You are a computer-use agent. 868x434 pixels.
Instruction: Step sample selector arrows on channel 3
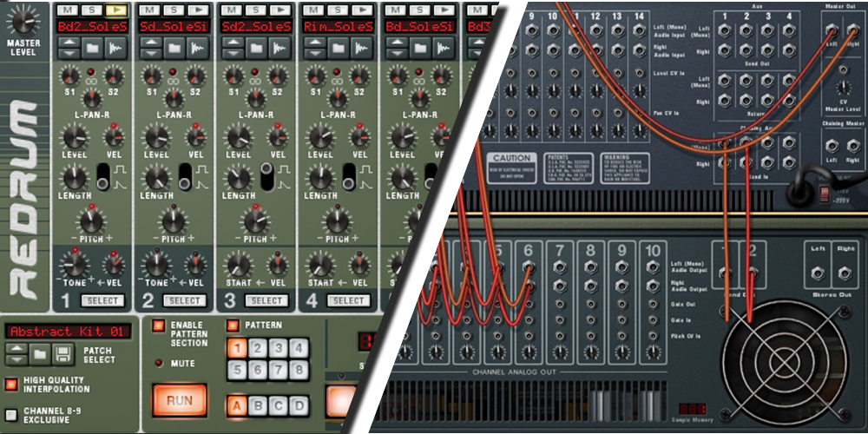coord(233,49)
